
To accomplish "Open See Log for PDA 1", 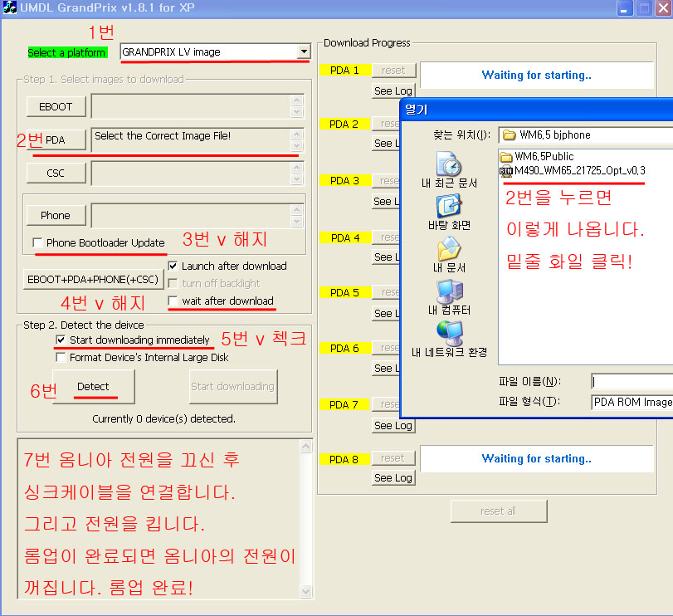I will pos(393,91).
